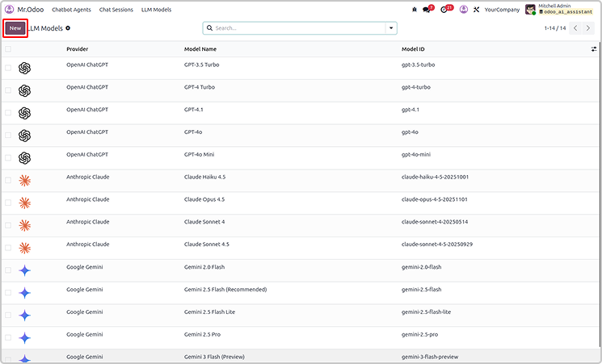The height and width of the screenshot is (364, 602).
Task: Tick the checkbox for GPT-3.5 Turbo row
Action: pos(8,68)
